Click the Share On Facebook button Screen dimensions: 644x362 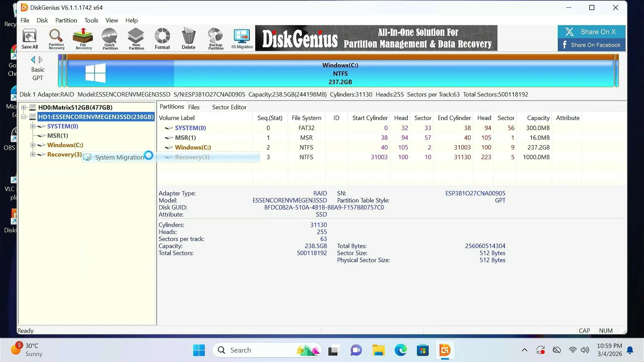591,45
